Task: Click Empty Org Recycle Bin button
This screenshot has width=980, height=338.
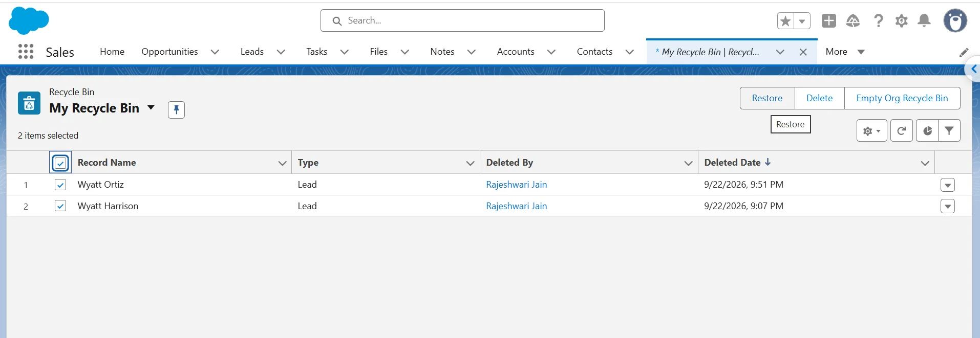Action: tap(902, 98)
